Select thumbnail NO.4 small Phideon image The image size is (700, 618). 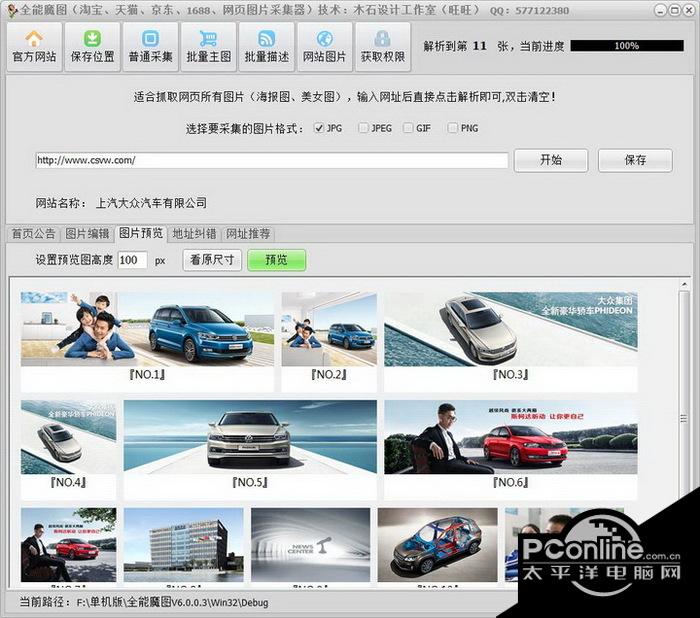[x=68, y=437]
